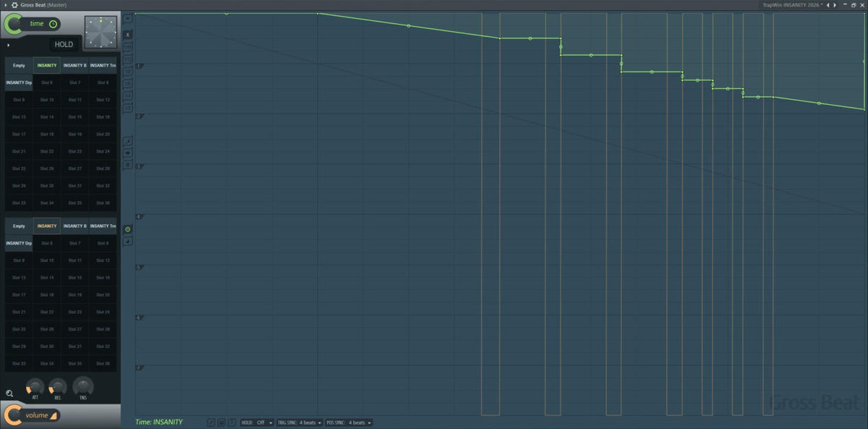Go to previous preset with left arrow
Image resolution: width=868 pixels, height=429 pixels.
click(830, 4)
